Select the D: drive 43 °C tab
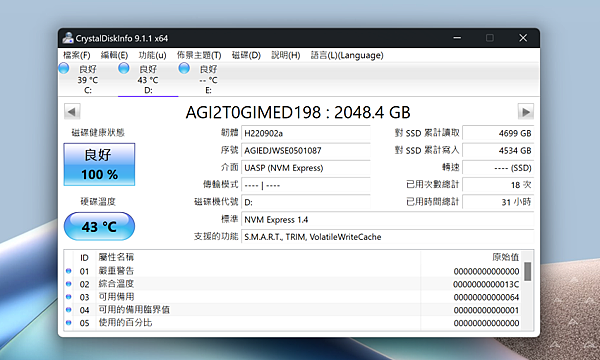Viewport: 600px width, 360px height. (148, 79)
